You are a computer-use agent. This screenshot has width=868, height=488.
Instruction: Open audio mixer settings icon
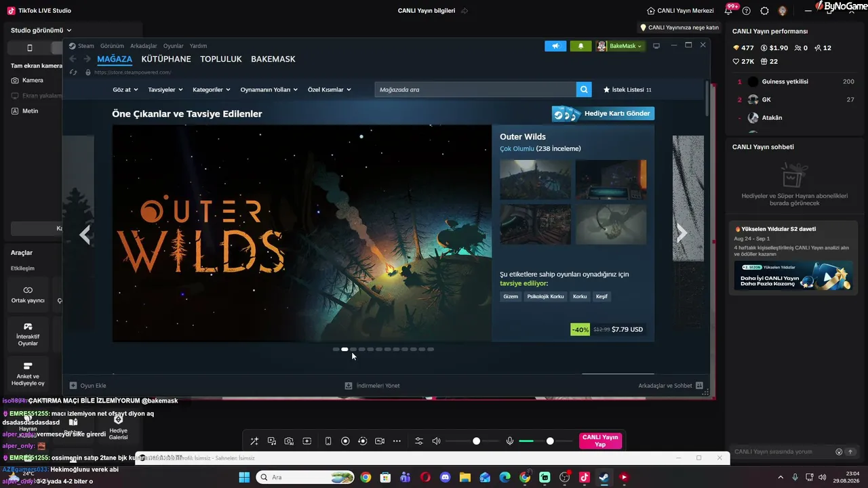point(419,441)
